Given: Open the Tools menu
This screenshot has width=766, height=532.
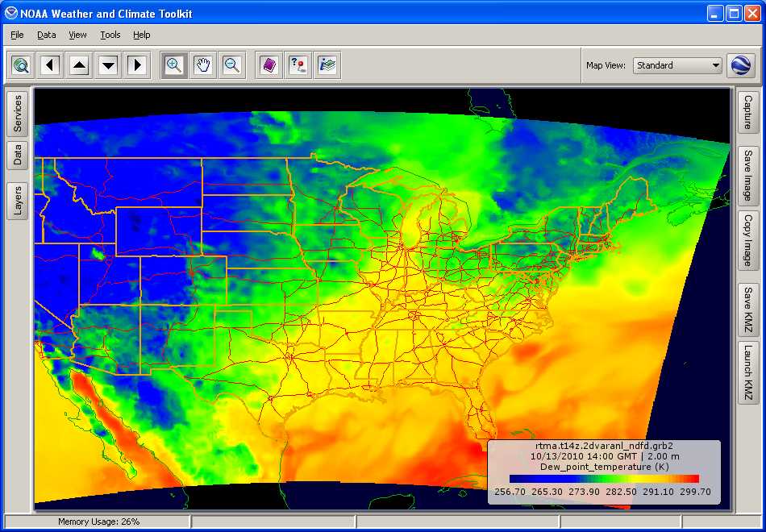Looking at the screenshot, I should [110, 35].
